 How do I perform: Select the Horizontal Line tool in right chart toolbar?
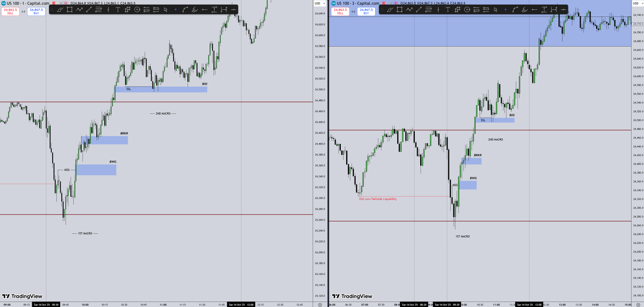(563, 10)
